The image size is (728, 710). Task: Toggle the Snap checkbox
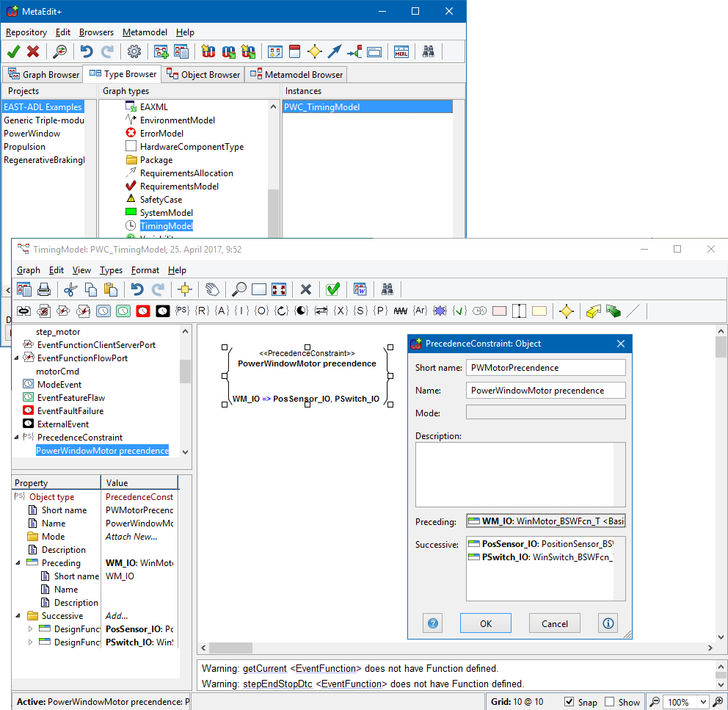click(569, 702)
